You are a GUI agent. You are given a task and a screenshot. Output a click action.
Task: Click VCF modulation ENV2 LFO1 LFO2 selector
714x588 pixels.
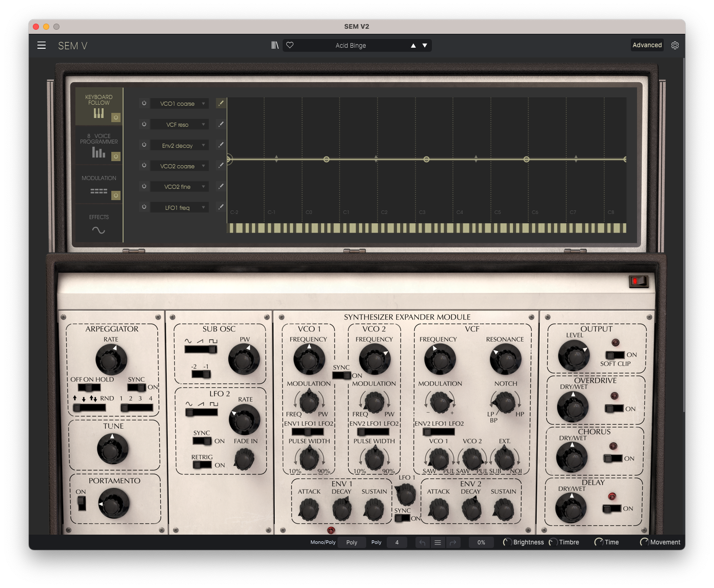tap(439, 432)
